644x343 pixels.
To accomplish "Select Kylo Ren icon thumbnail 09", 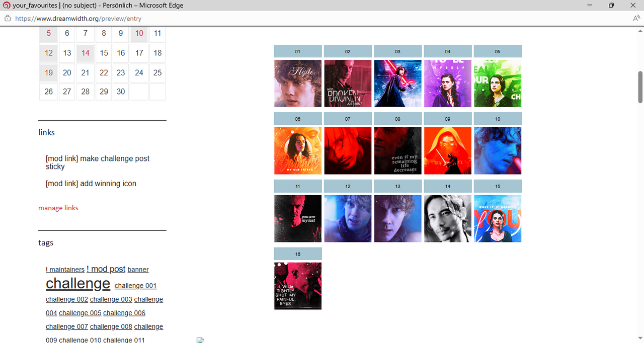I will pyautogui.click(x=448, y=151).
